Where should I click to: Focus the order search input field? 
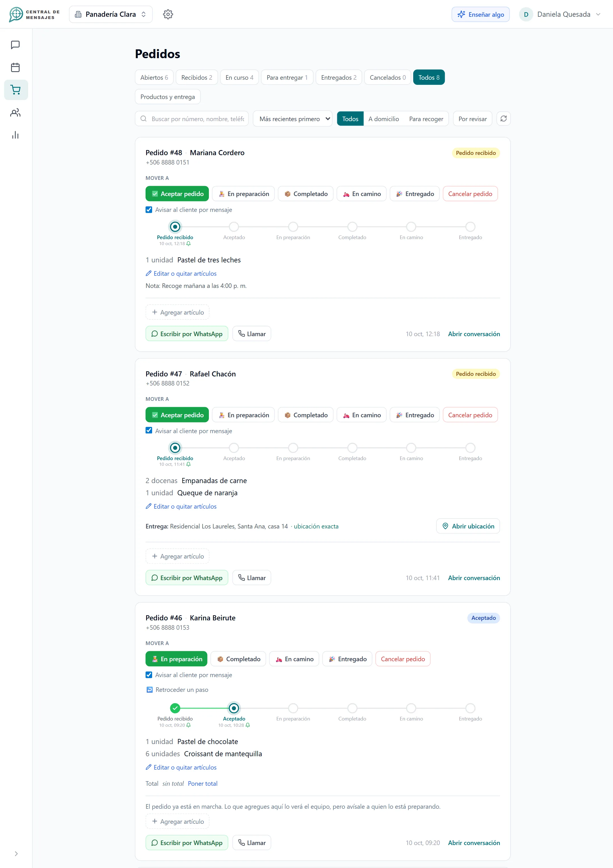coord(192,119)
